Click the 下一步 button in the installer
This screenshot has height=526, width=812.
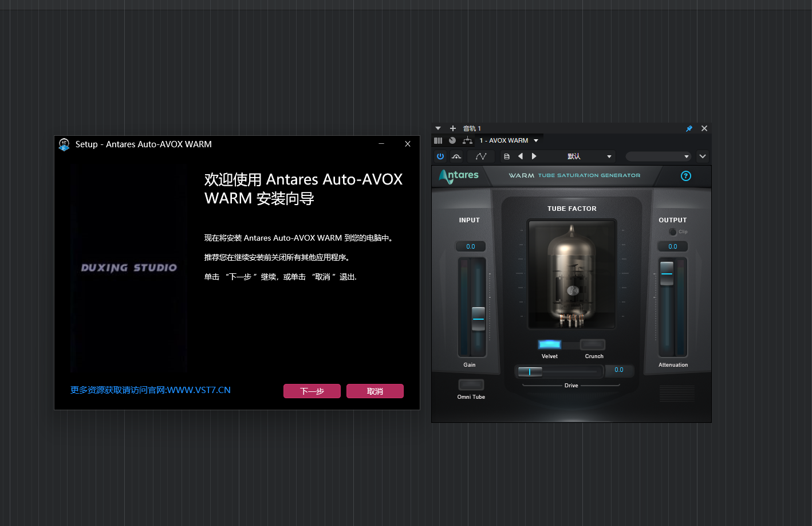tap(312, 391)
